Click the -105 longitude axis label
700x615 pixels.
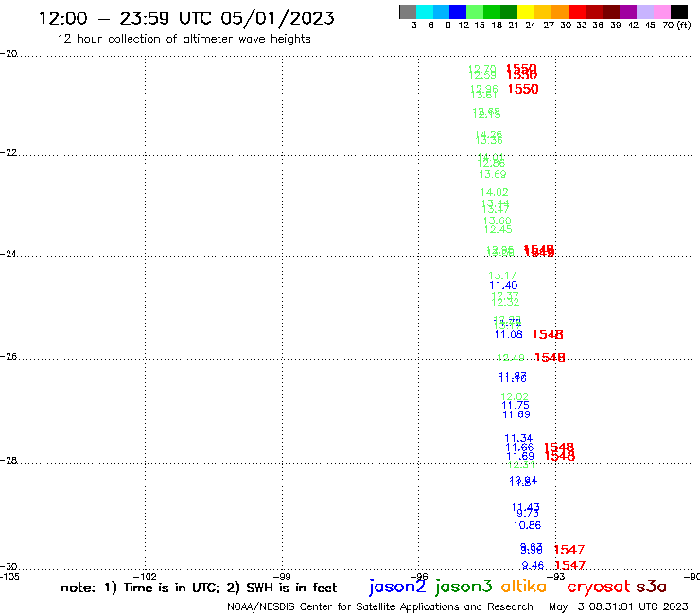click(9, 576)
